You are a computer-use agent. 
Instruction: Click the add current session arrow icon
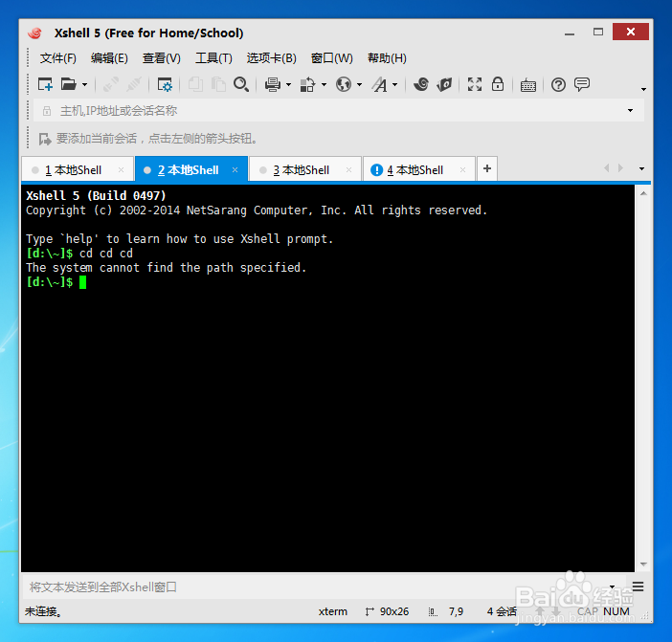click(x=45, y=139)
